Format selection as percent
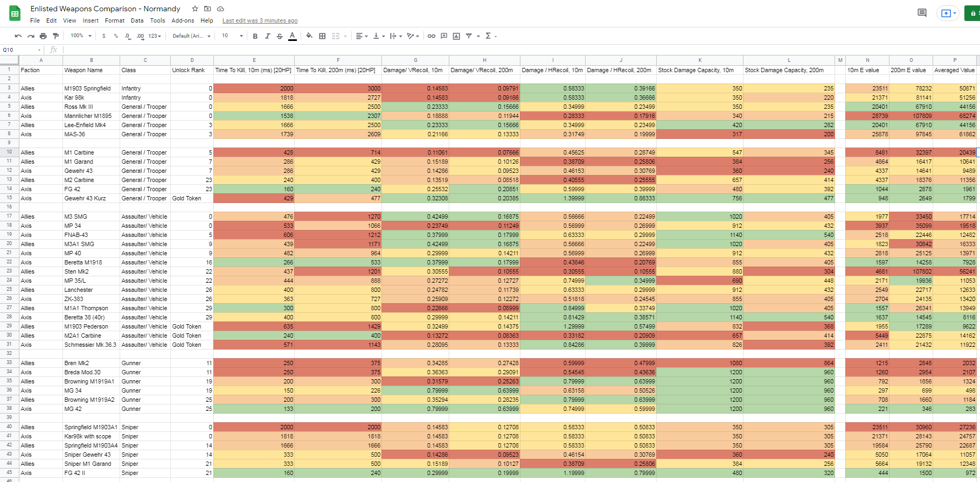980x482 pixels. coord(116,36)
